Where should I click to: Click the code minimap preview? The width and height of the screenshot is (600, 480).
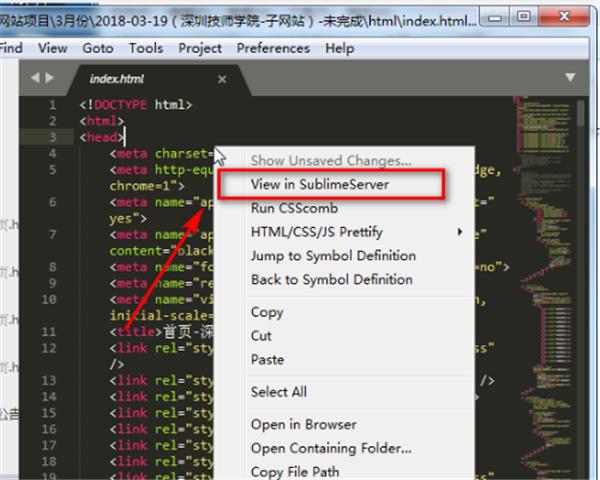(544, 268)
